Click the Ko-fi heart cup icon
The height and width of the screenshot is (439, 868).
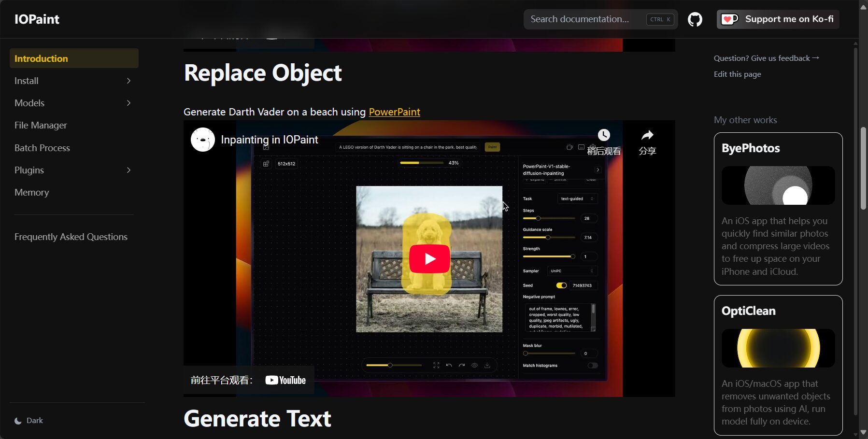[x=729, y=19]
